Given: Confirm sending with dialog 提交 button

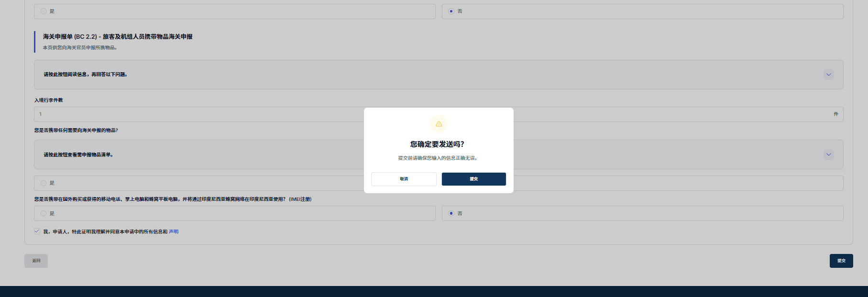Looking at the screenshot, I should (x=474, y=179).
